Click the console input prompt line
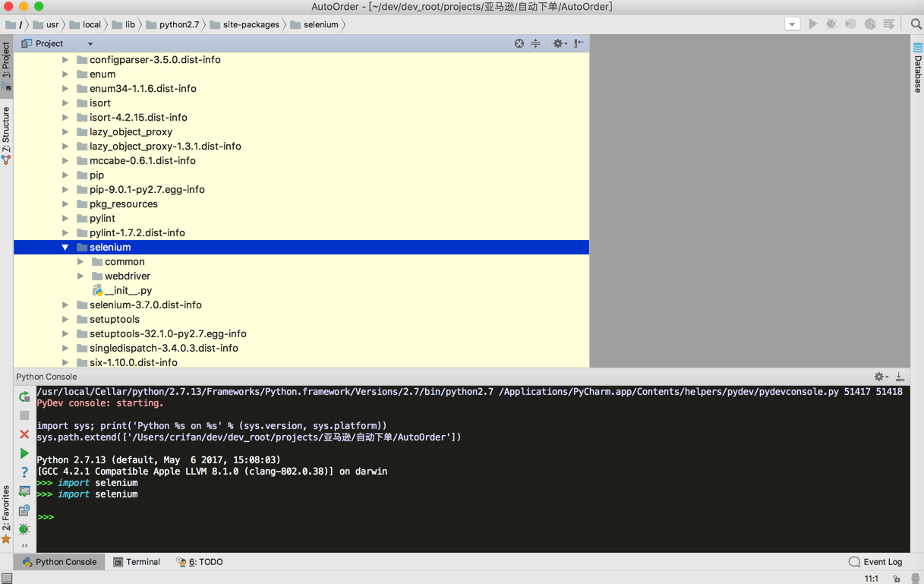Screen dimensions: 924x584 coord(473,517)
